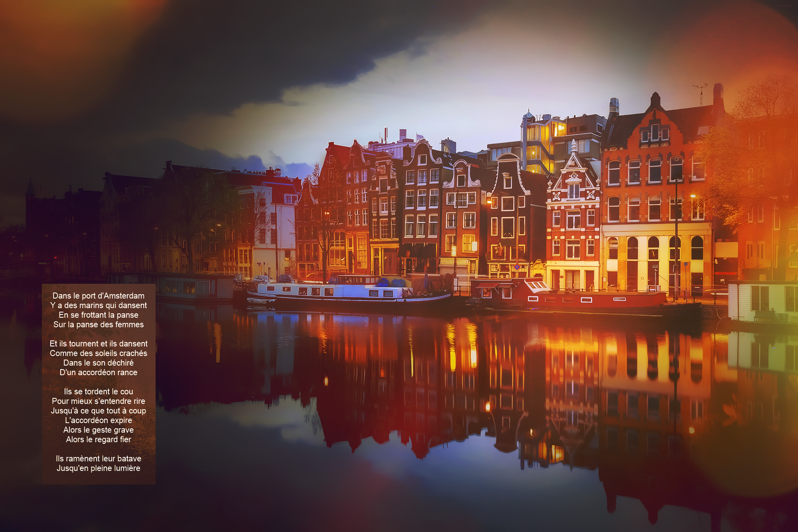Click the line "Dans le port d'Amsterdam"
Viewport: 798px width, 532px height.
pos(99,296)
